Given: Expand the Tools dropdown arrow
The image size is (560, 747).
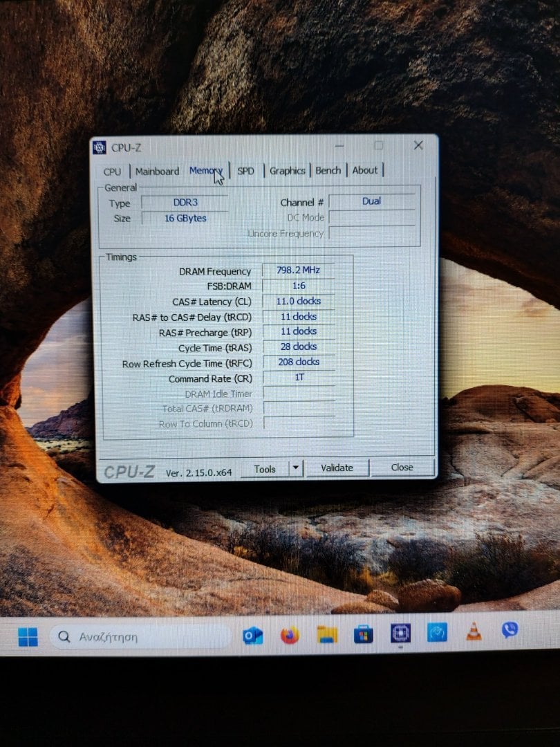Looking at the screenshot, I should pyautogui.click(x=296, y=468).
